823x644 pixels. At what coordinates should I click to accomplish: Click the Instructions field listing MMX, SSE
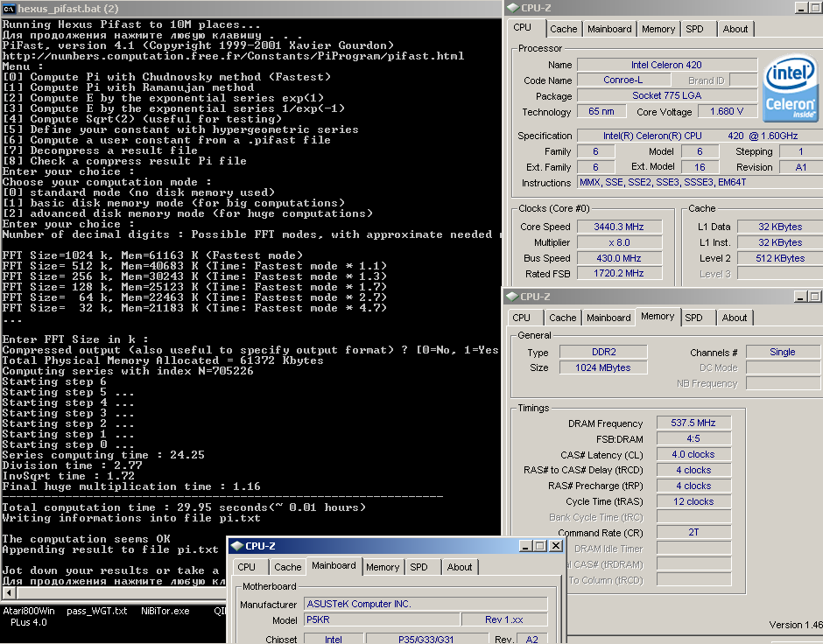click(x=700, y=183)
